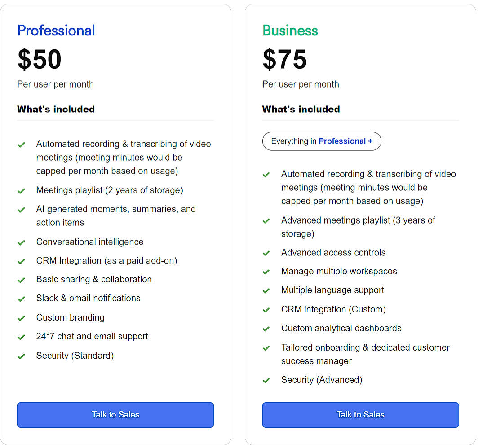Click the $50 price label
Viewport: 478px width, 448px height.
[x=40, y=59]
